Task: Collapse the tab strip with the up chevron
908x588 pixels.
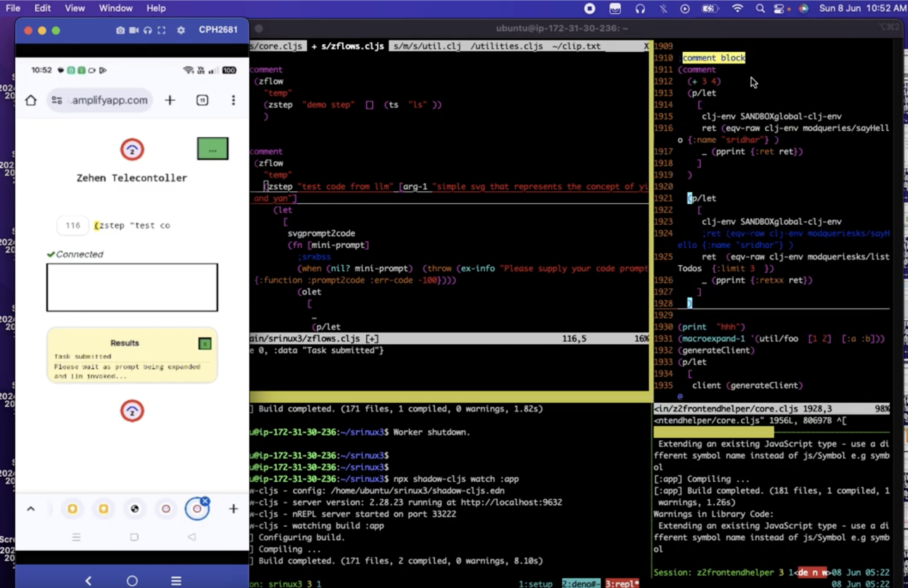Action: tap(31, 509)
